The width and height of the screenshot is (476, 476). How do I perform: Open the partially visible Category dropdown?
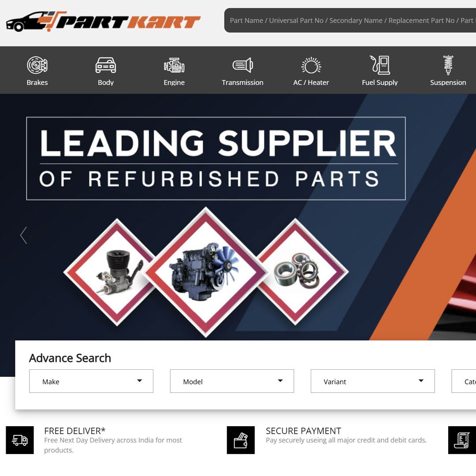[x=464, y=381]
